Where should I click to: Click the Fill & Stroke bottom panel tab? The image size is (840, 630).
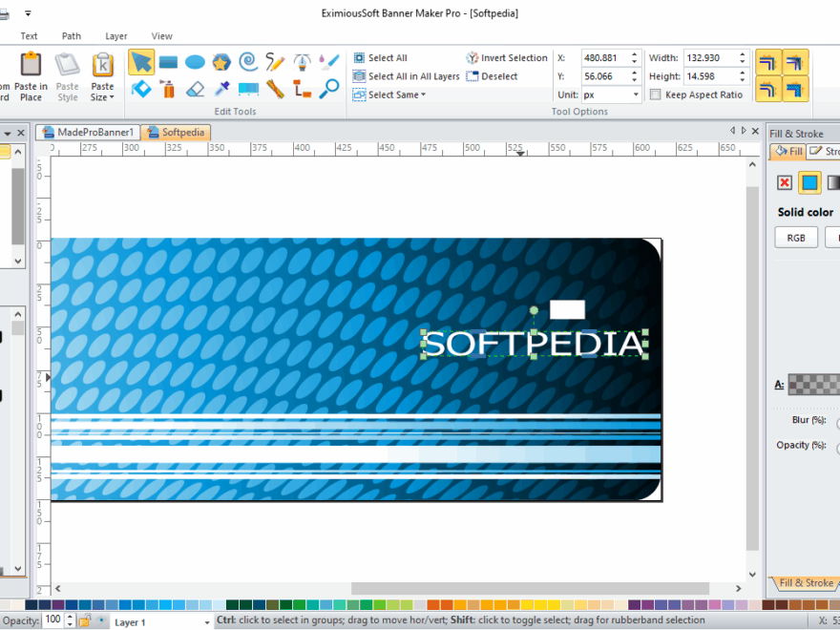point(806,583)
